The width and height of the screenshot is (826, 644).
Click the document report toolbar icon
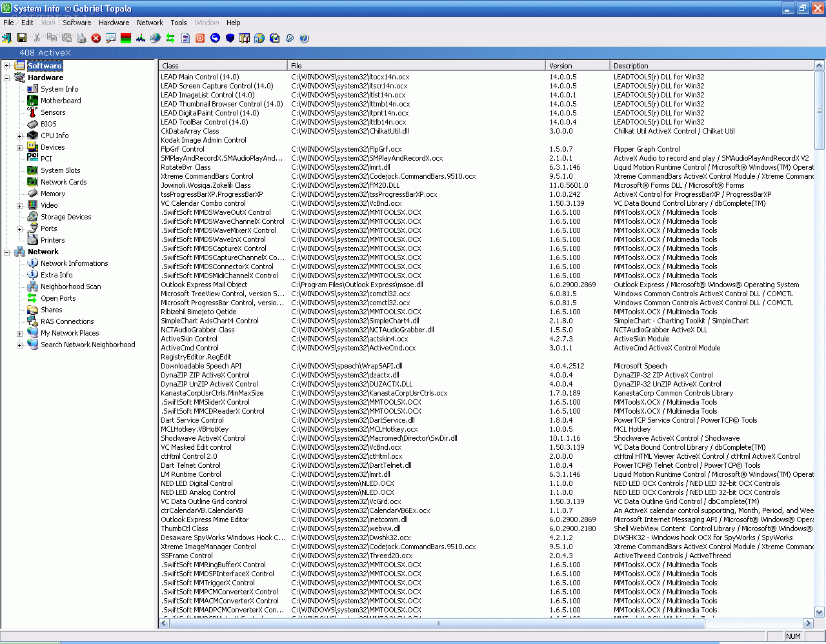[x=185, y=38]
